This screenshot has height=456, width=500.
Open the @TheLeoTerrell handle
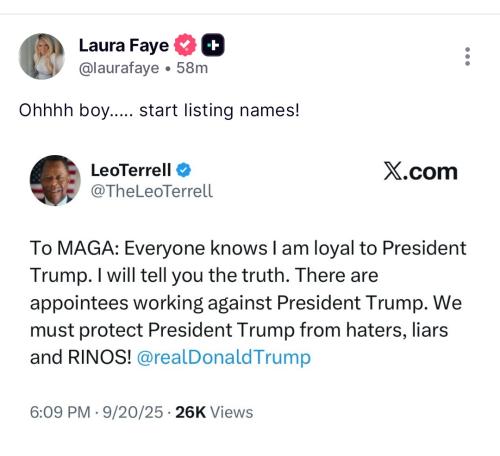(x=152, y=191)
